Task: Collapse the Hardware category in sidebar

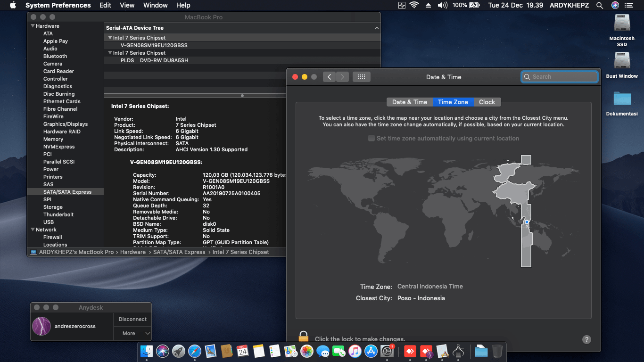Action: click(33, 26)
